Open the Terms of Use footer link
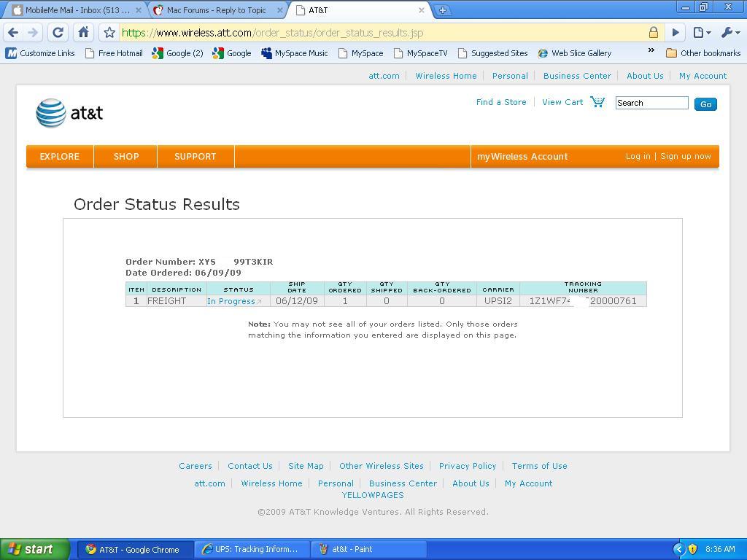This screenshot has height=560, width=747. click(539, 466)
